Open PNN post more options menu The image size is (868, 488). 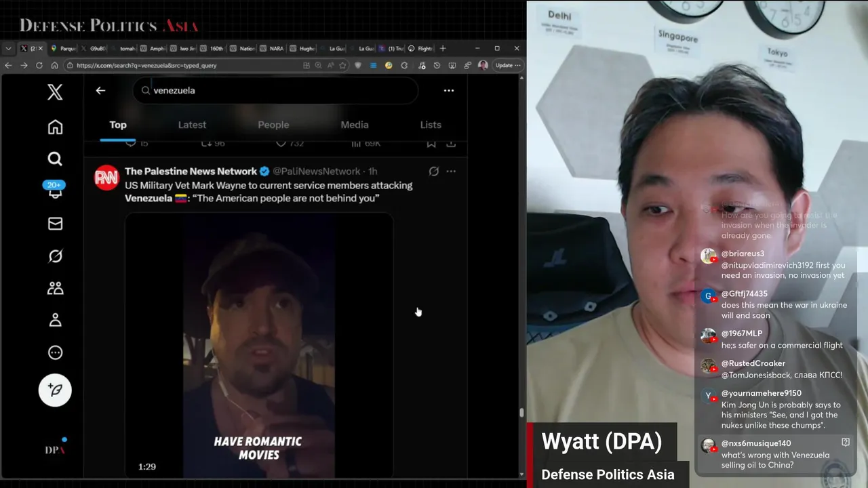click(x=451, y=171)
